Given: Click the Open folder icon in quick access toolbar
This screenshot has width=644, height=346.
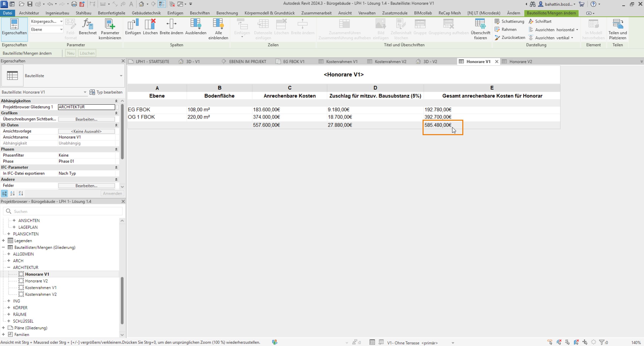Looking at the screenshot, I should click(x=21, y=4).
